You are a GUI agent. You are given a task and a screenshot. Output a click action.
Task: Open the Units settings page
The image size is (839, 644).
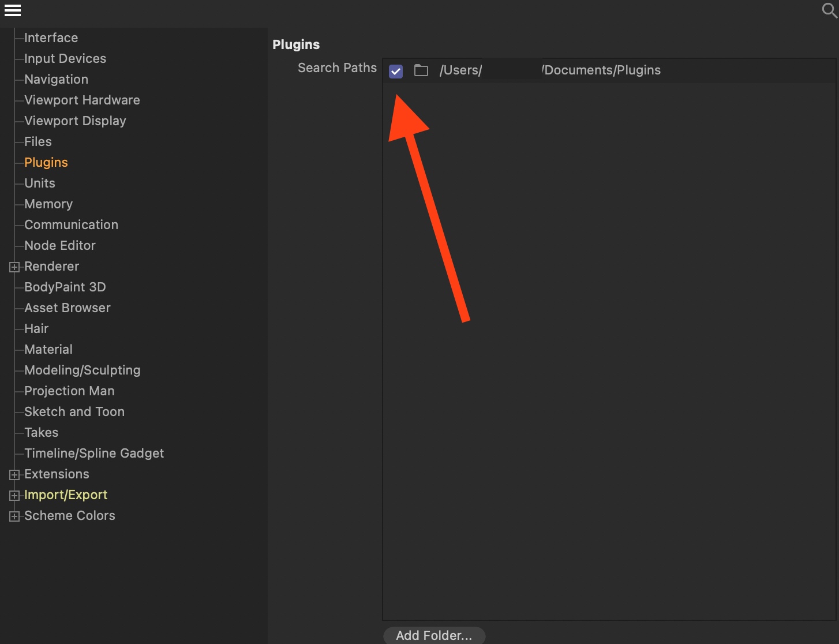pyautogui.click(x=39, y=183)
